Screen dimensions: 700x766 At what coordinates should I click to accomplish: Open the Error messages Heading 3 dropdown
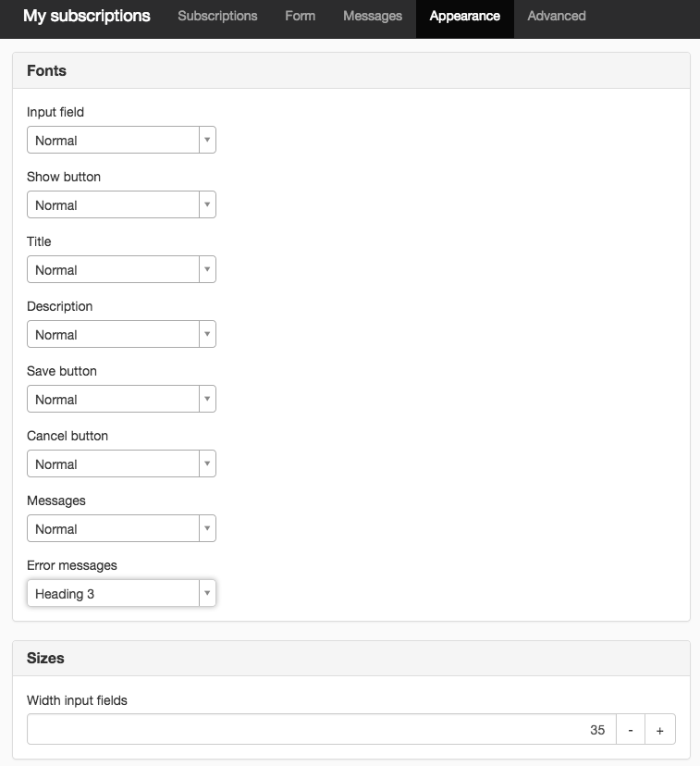pyautogui.click(x=121, y=593)
